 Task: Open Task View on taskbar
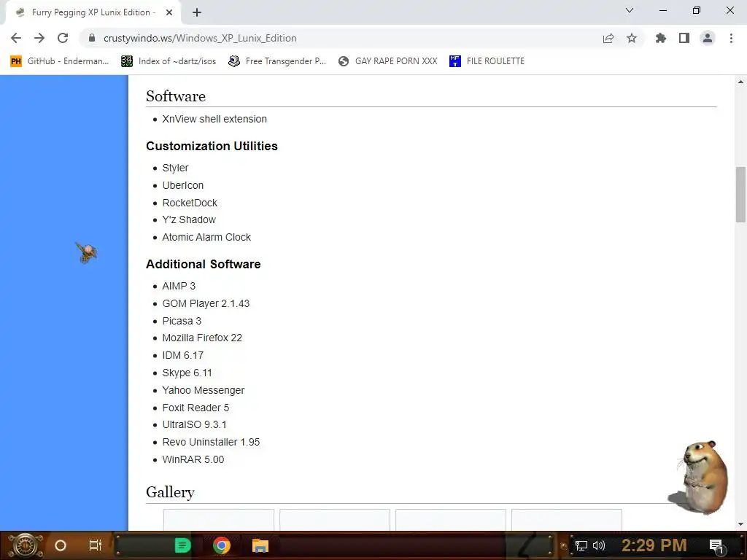pyautogui.click(x=96, y=545)
